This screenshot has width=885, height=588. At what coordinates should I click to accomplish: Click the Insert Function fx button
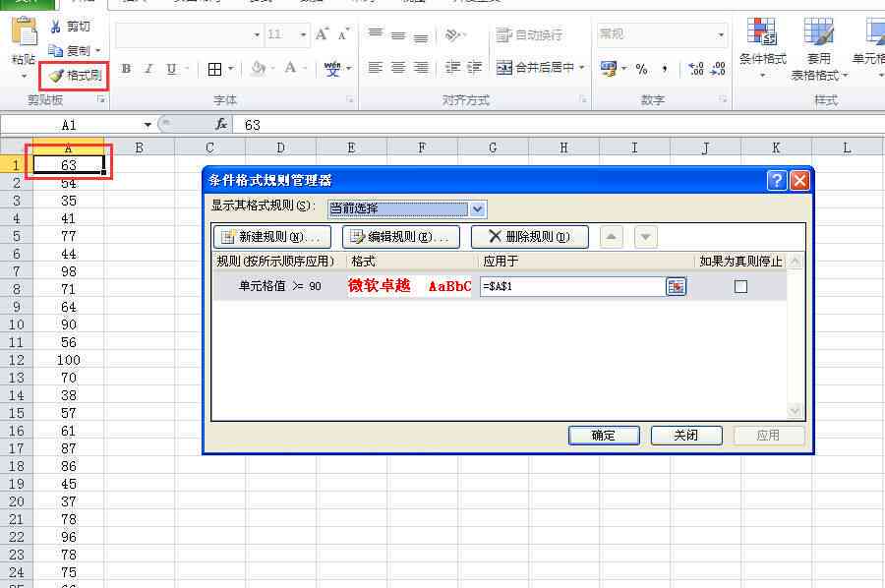[x=221, y=124]
